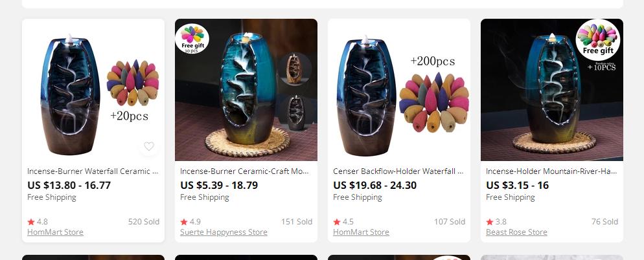Click the star icon next to 3.8
This screenshot has height=260, width=644.
click(490, 222)
